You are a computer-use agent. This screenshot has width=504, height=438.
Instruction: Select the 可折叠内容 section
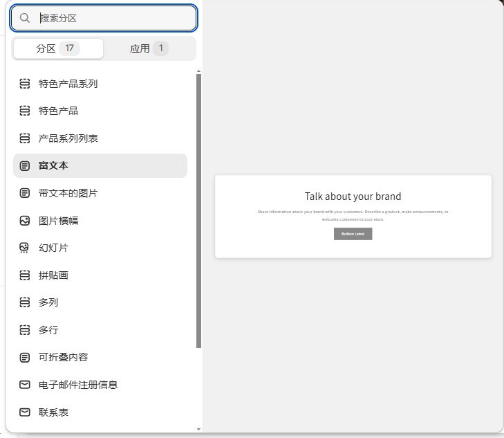coord(100,357)
